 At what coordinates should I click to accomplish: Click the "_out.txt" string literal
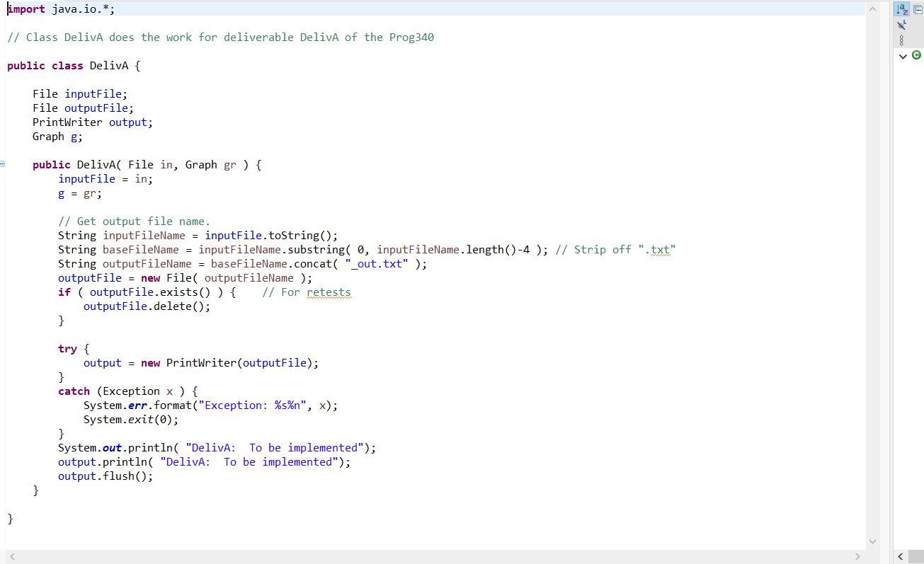point(376,263)
